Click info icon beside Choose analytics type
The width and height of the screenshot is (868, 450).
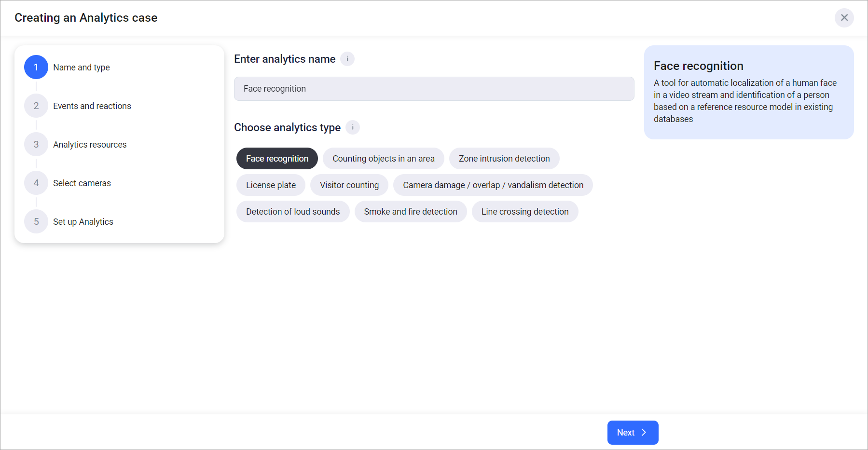(353, 127)
